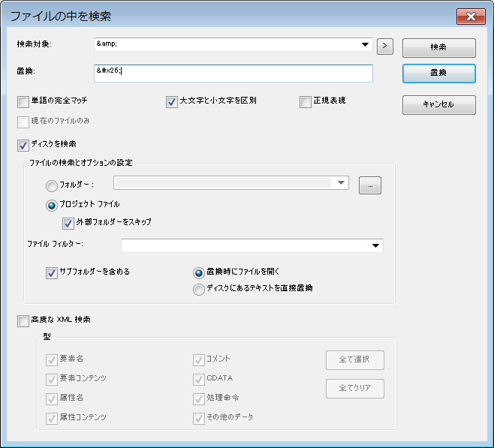Select the フォルダー radio button

tap(52, 186)
